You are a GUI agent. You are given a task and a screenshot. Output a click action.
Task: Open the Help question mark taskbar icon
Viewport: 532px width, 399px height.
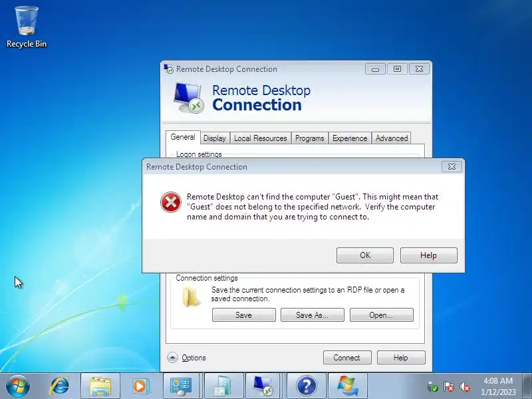coord(307,386)
